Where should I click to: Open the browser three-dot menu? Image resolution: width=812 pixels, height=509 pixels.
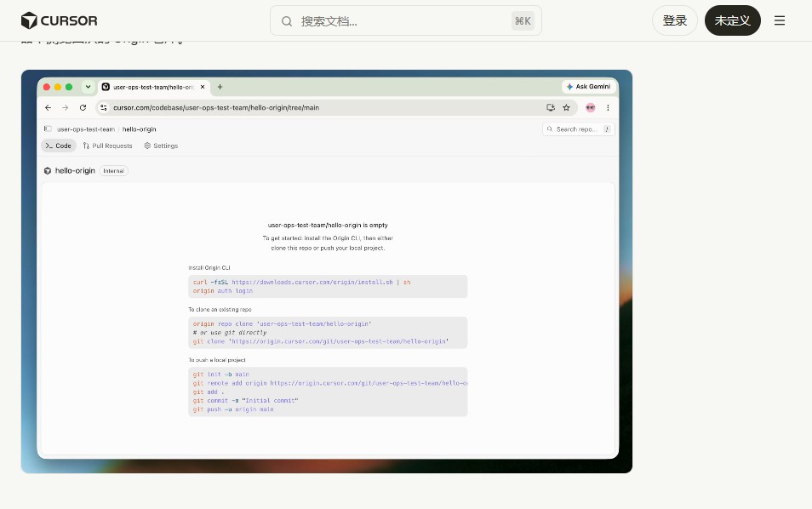point(608,108)
